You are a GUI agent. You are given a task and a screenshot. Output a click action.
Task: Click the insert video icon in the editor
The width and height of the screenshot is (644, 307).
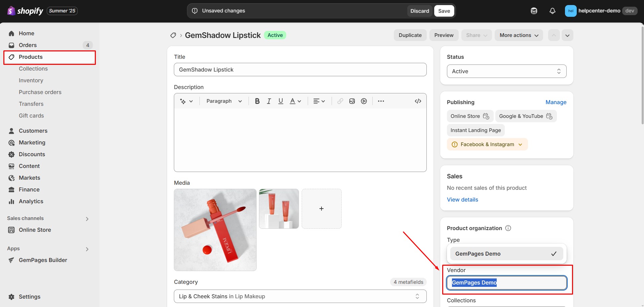pos(364,101)
